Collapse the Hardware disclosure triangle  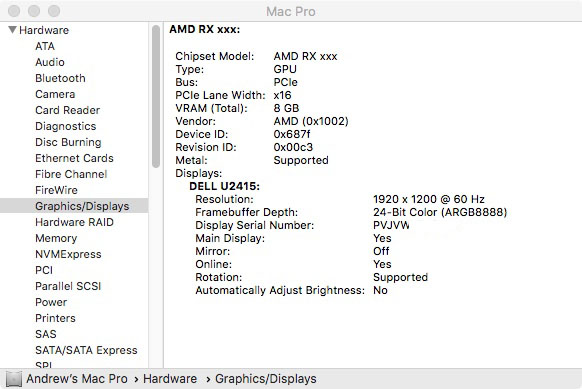click(x=12, y=30)
